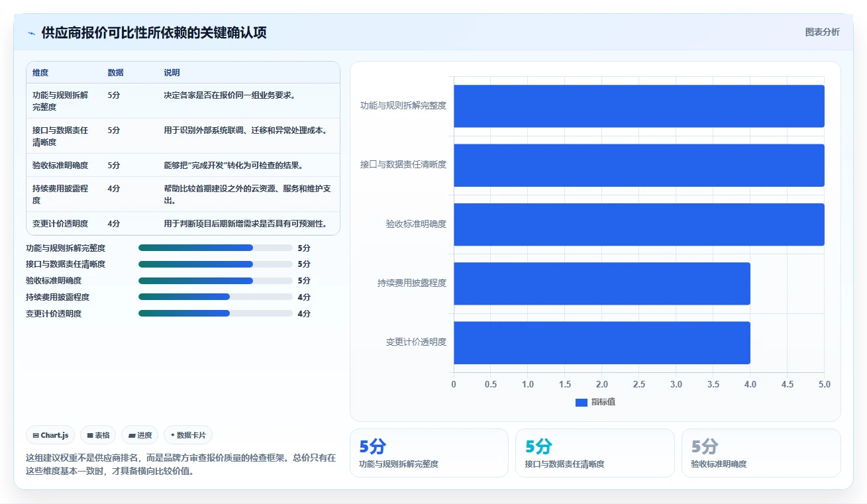Click the 维度 column header
The height and width of the screenshot is (504, 867).
(x=40, y=73)
